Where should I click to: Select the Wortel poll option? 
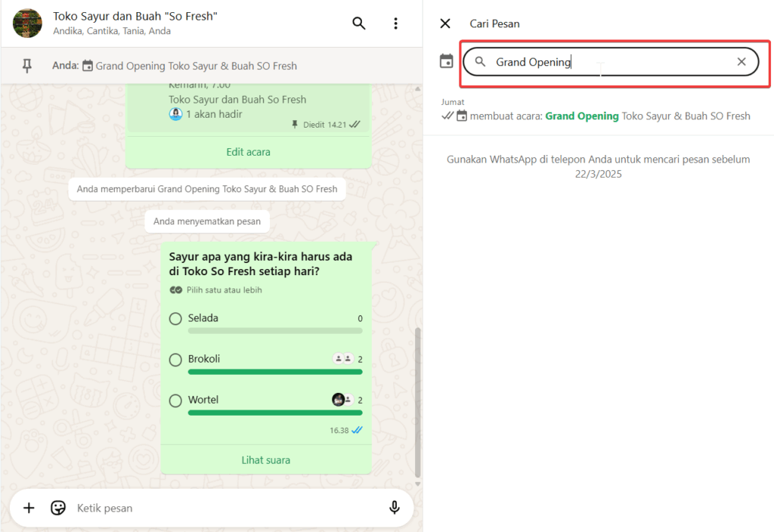[x=175, y=401]
